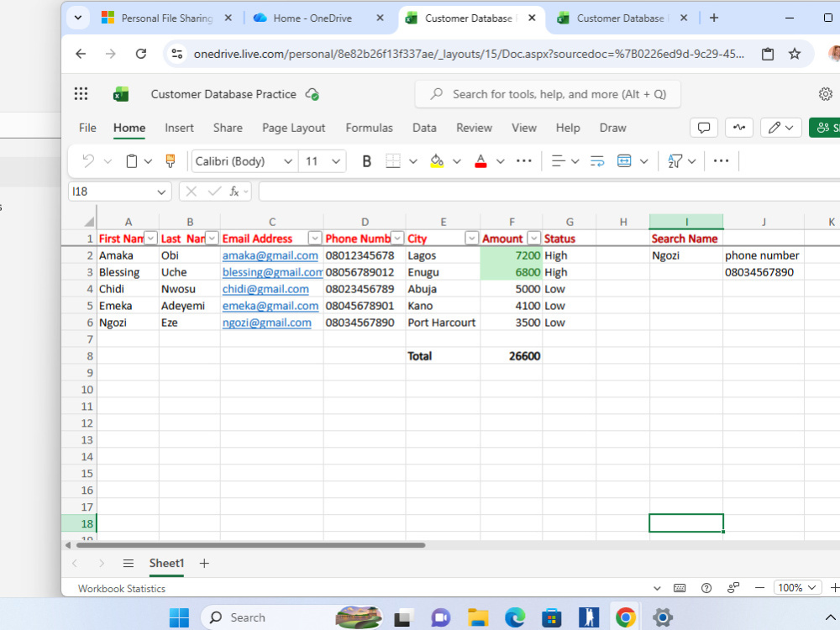Image resolution: width=840 pixels, height=630 pixels.
Task: Click Workbook Statistics in status bar
Action: tap(122, 589)
